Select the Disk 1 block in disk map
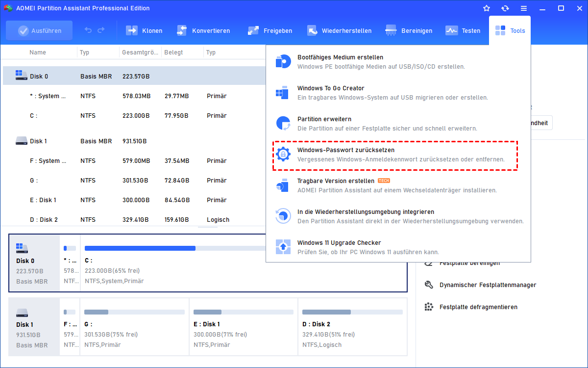This screenshot has height=368, width=588. (34, 327)
